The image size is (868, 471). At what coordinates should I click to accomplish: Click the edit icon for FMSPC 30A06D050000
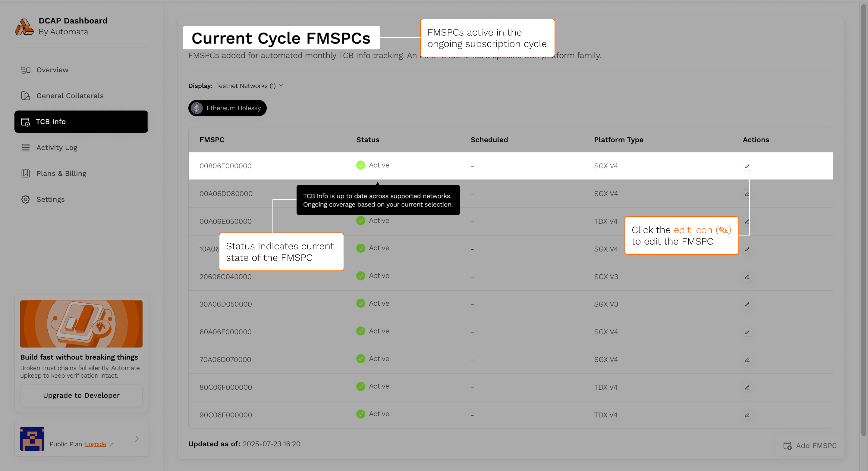tap(747, 304)
